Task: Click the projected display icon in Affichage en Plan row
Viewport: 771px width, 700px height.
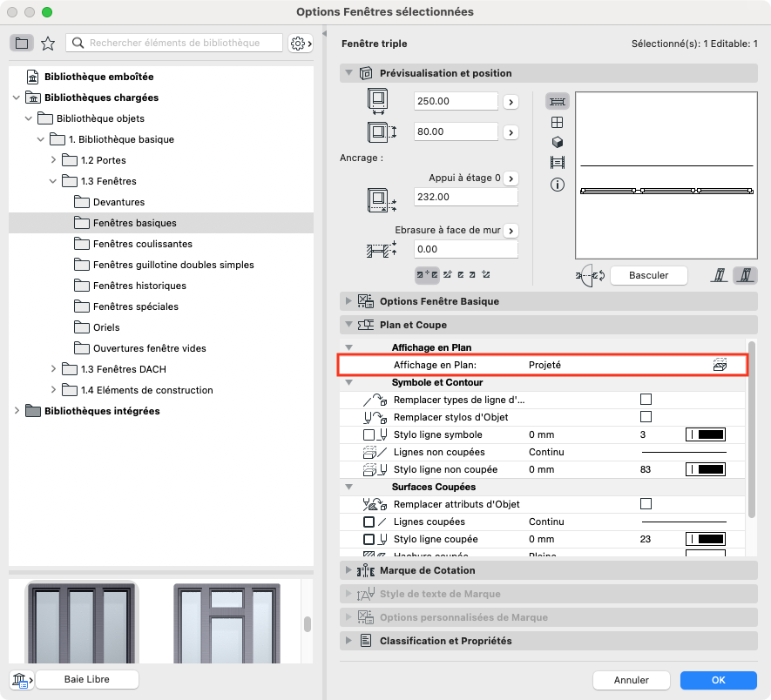Action: (x=720, y=365)
